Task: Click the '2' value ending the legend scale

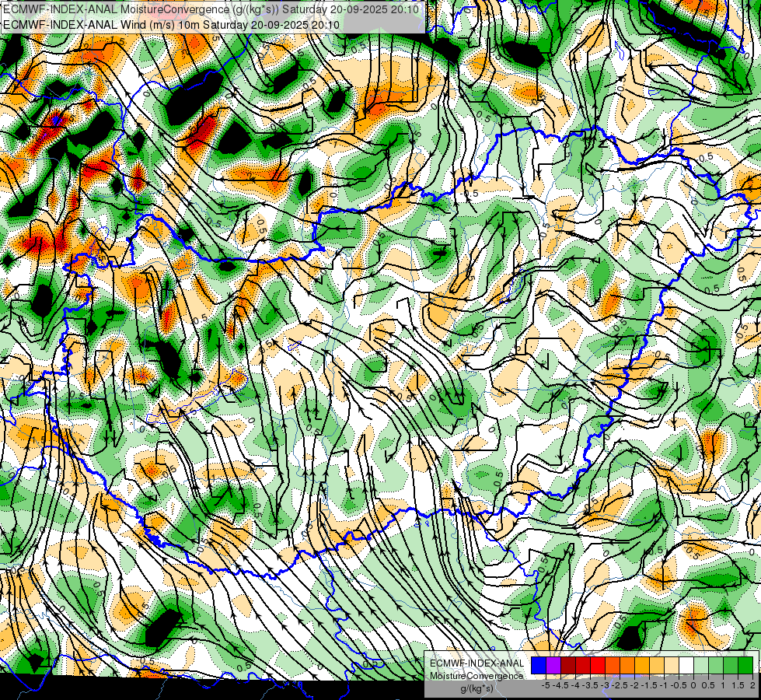Action: [x=752, y=685]
